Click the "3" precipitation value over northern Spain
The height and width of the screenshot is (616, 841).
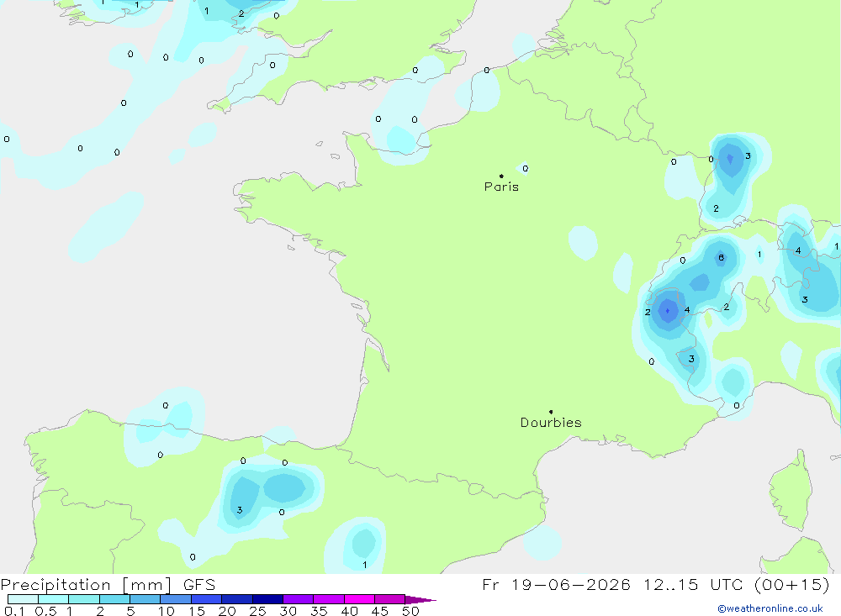point(240,510)
